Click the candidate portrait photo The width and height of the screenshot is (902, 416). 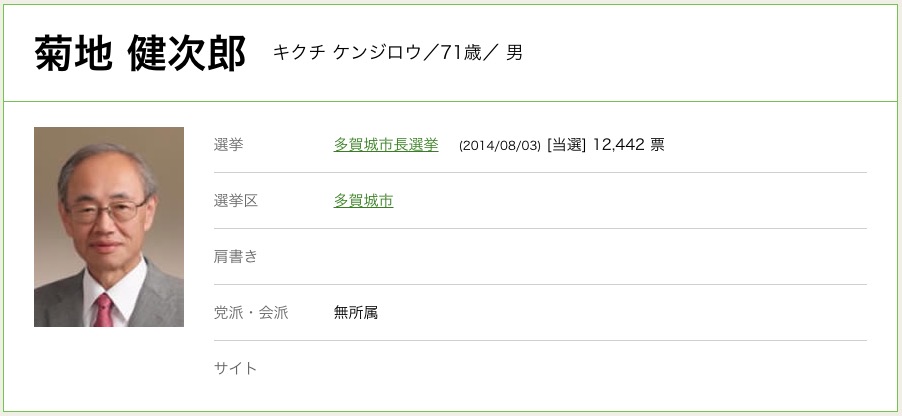pyautogui.click(x=109, y=227)
